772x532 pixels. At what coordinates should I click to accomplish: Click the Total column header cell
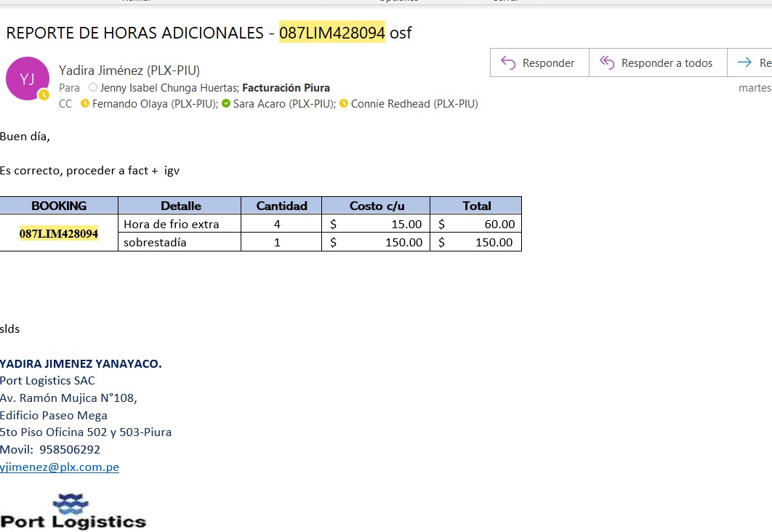pyautogui.click(x=476, y=206)
